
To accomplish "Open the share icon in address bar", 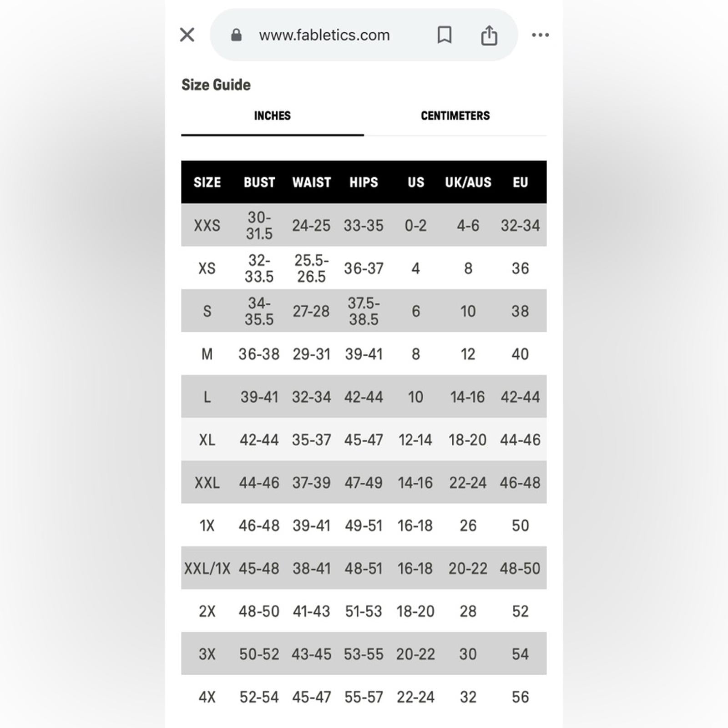I will click(489, 35).
